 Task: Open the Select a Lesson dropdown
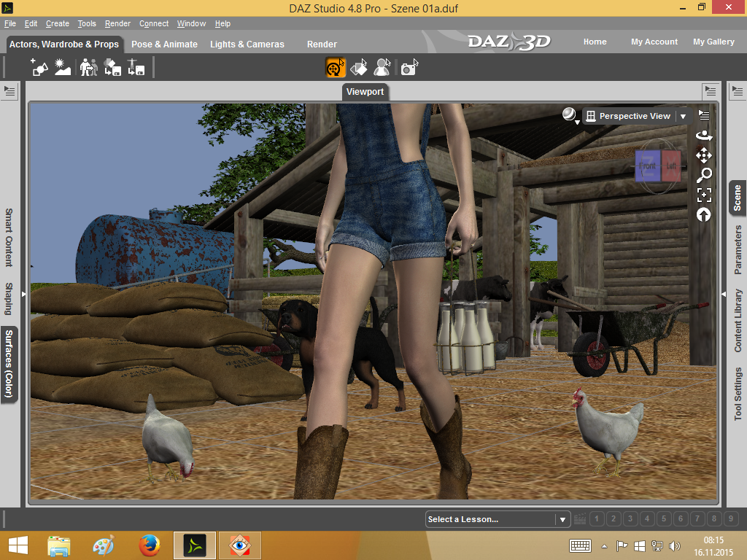[x=498, y=519]
